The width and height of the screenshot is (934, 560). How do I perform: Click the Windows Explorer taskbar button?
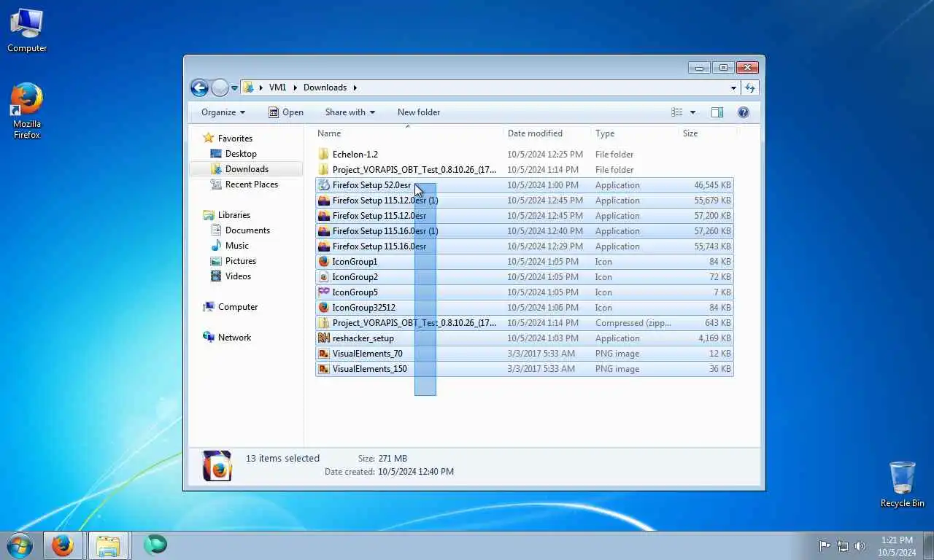click(x=108, y=545)
